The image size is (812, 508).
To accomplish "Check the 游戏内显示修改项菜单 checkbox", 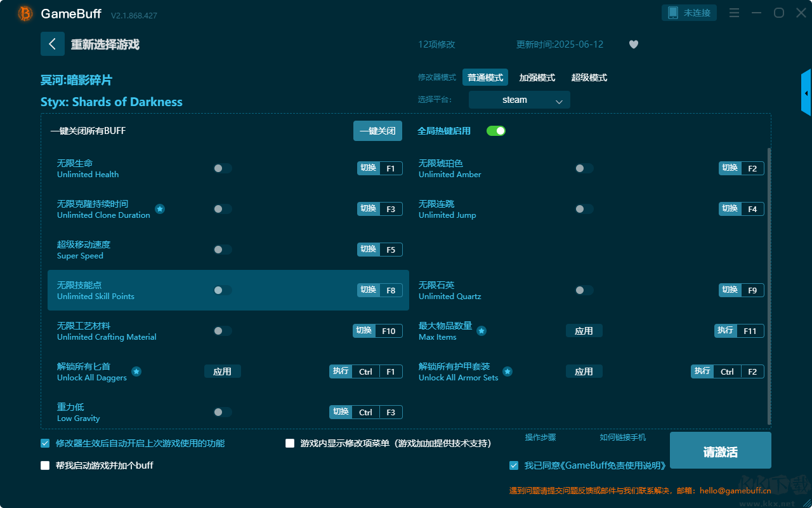I will pyautogui.click(x=290, y=443).
